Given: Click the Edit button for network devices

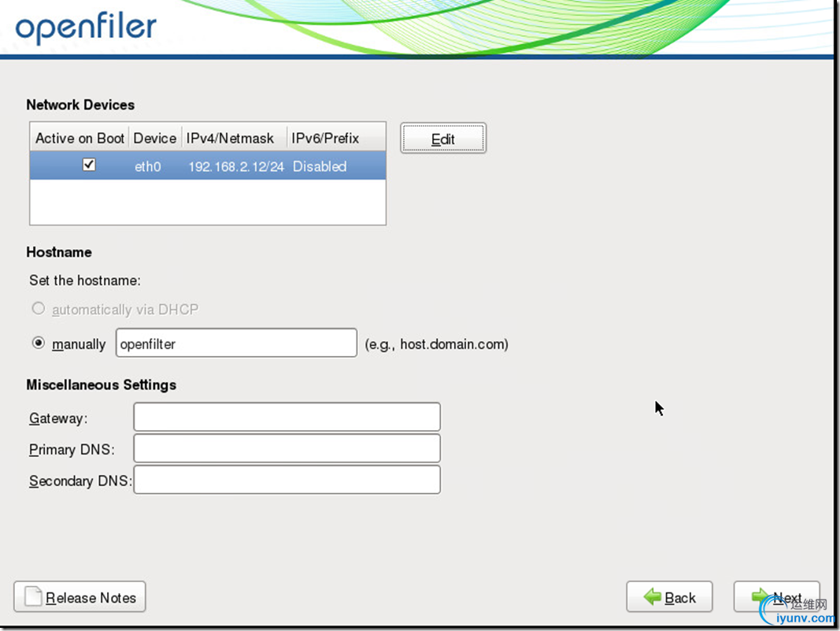Looking at the screenshot, I should pyautogui.click(x=443, y=139).
